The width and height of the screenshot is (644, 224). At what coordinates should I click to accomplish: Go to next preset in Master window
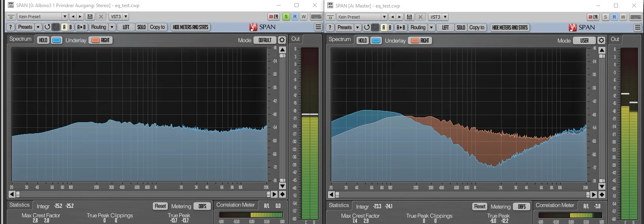pyautogui.click(x=400, y=17)
